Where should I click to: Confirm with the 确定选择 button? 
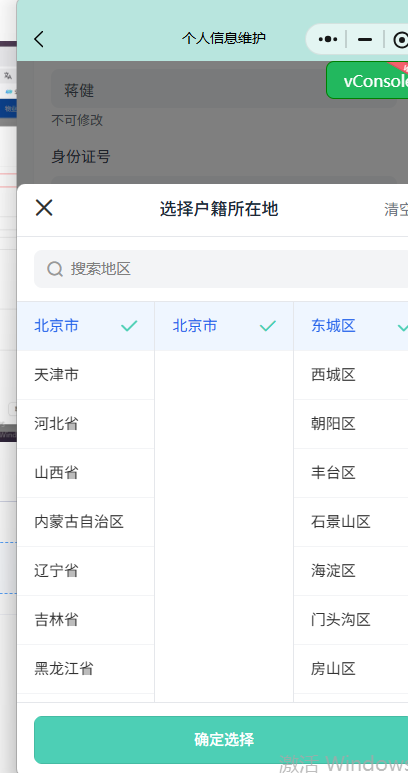coord(221,739)
